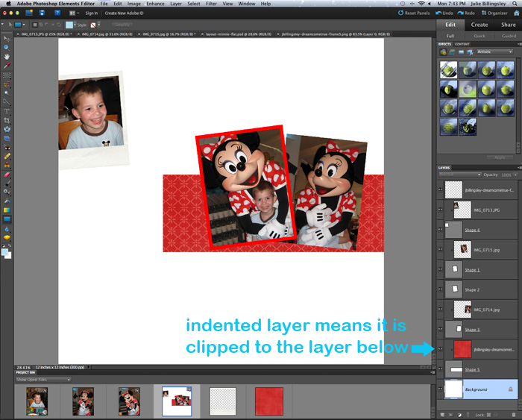Select the Quick Selection tool
522x420 pixels.
[7, 102]
